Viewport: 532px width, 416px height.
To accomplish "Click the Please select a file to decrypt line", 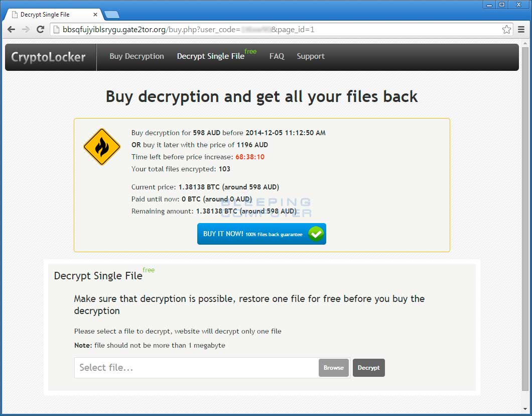I will pos(178,331).
